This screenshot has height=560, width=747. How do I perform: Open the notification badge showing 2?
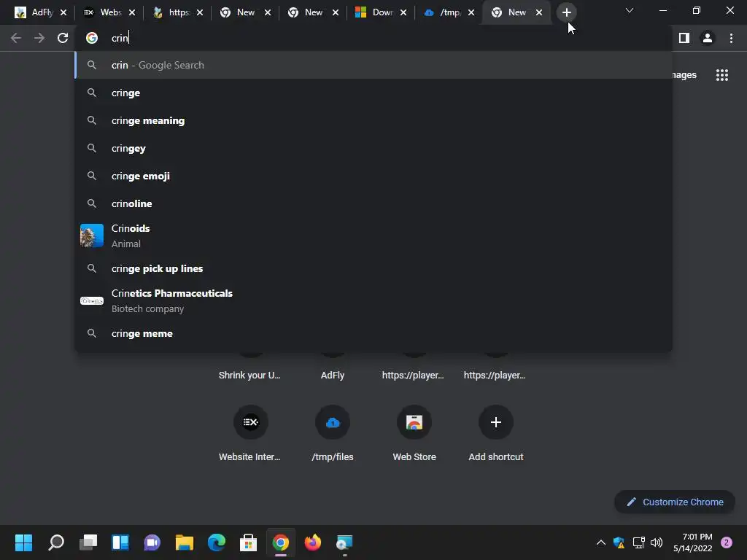[x=727, y=542]
